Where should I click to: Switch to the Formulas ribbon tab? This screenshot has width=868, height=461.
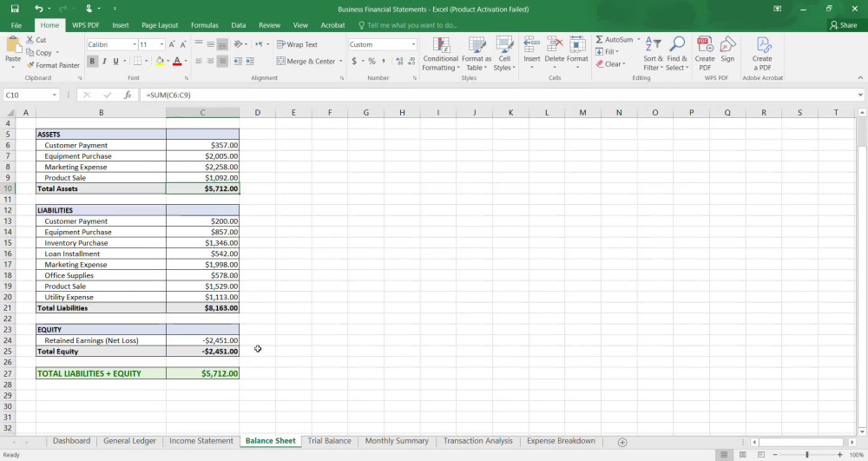pyautogui.click(x=204, y=25)
